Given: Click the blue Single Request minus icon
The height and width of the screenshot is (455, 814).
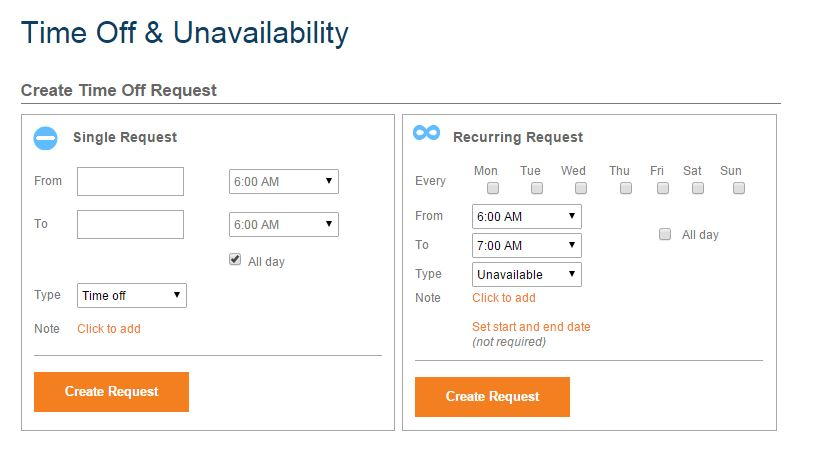Looking at the screenshot, I should pyautogui.click(x=46, y=138).
